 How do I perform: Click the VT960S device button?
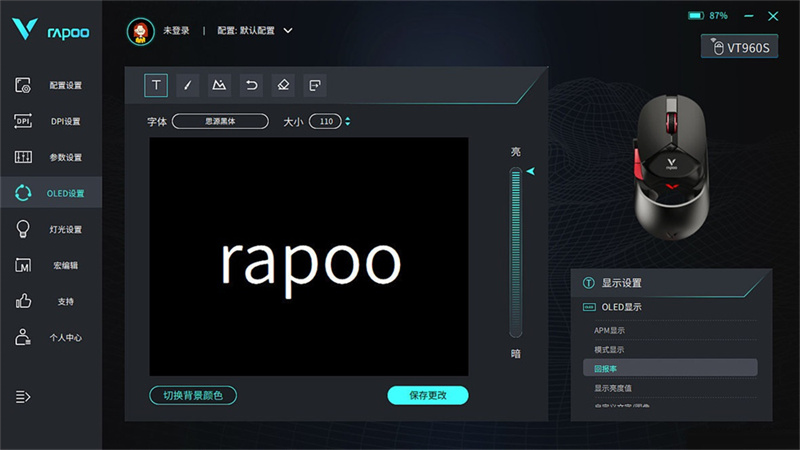[740, 47]
